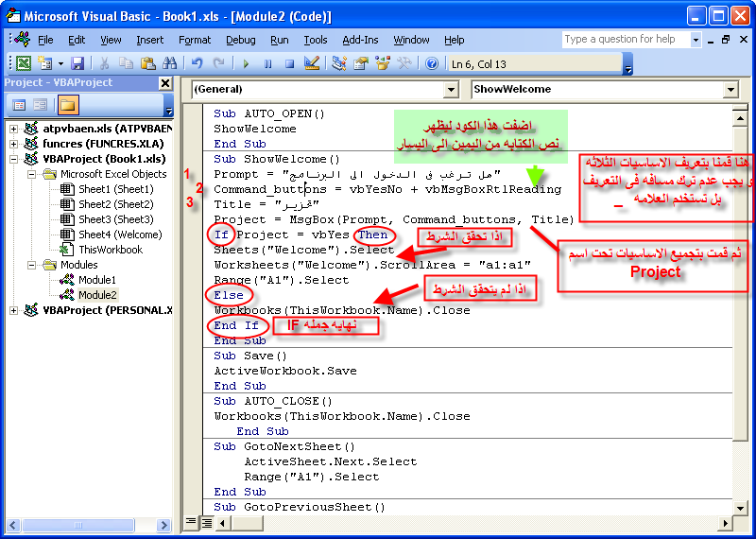756x539 pixels.
Task: Click the Copy icon in the toolbar
Action: 126,63
